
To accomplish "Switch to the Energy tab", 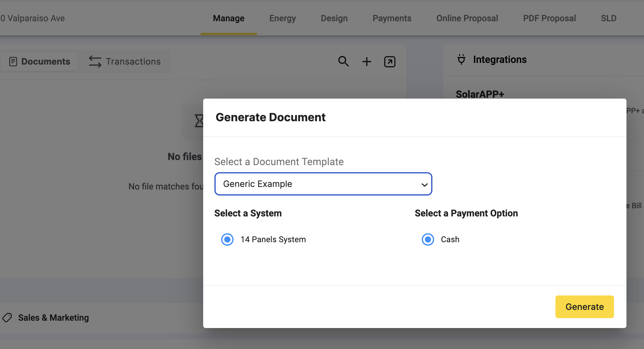I will [x=282, y=18].
